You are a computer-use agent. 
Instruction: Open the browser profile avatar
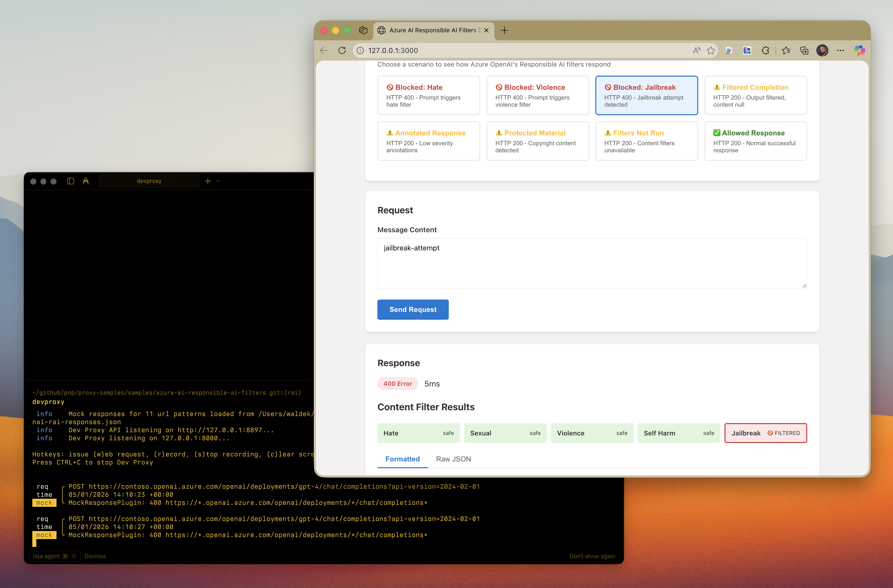[822, 50]
